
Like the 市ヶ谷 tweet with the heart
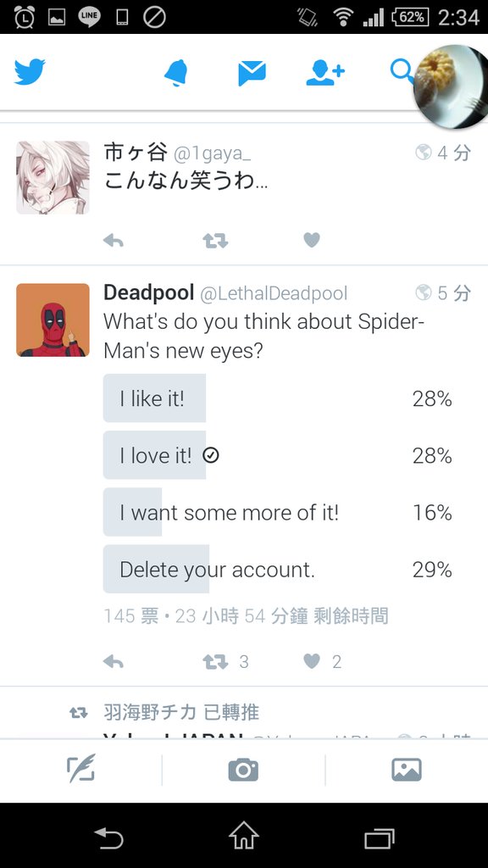coord(312,240)
